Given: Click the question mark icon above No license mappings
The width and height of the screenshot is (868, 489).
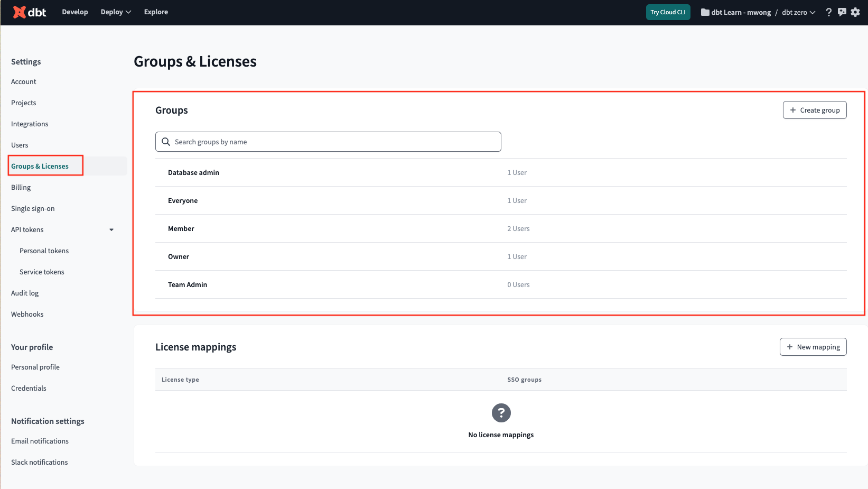Looking at the screenshot, I should coord(501,413).
